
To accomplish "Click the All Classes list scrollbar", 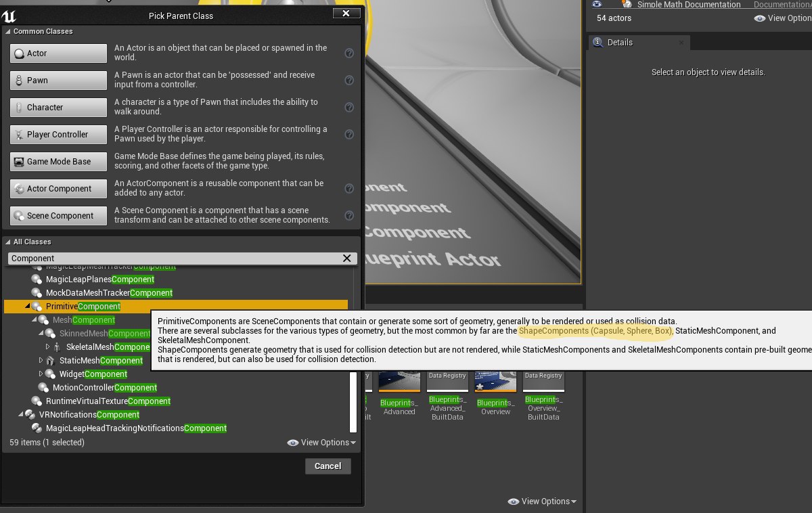I will pos(353,403).
